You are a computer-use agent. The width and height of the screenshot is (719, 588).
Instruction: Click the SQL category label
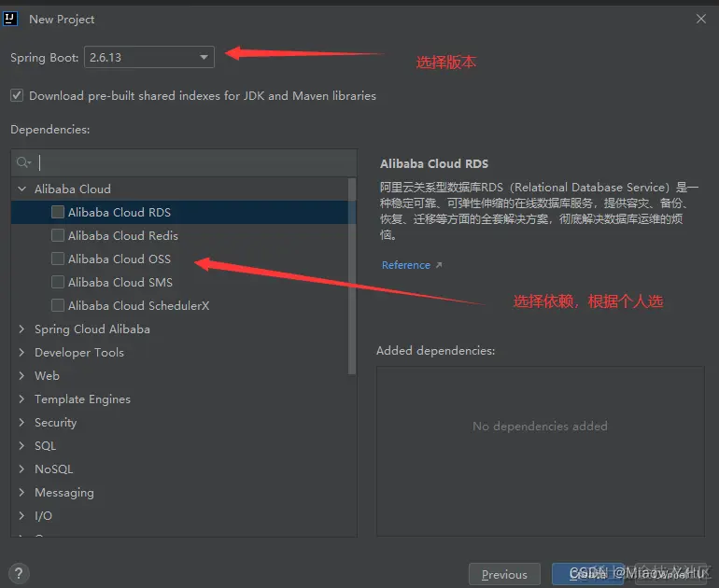click(x=45, y=445)
